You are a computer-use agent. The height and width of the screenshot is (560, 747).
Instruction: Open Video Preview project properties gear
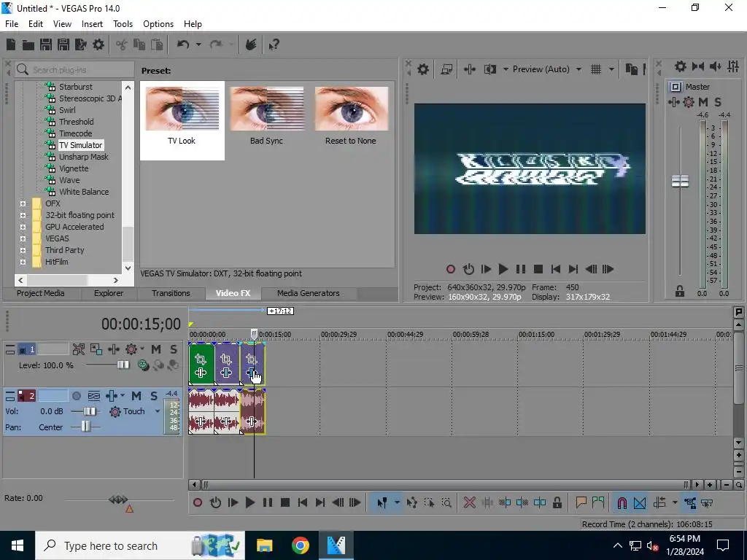pyautogui.click(x=423, y=69)
